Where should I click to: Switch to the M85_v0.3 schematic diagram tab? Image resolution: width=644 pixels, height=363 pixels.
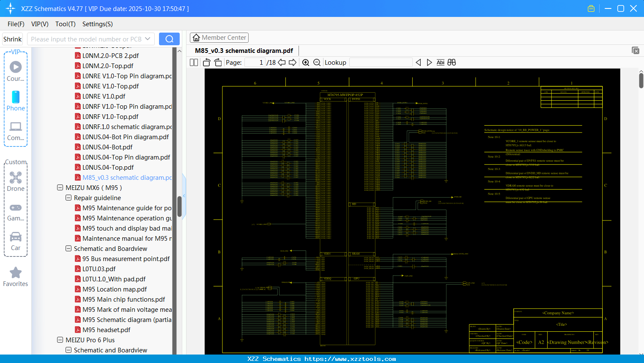(243, 50)
